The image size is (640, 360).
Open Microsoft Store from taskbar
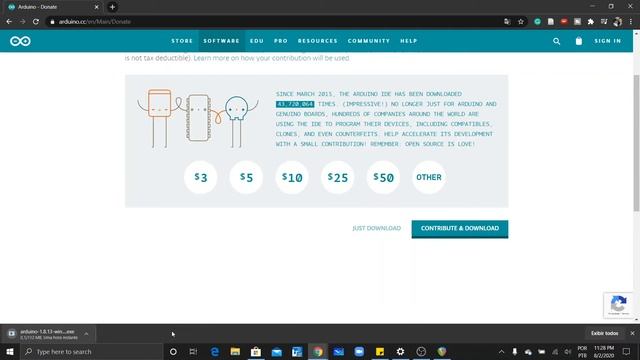tap(256, 351)
